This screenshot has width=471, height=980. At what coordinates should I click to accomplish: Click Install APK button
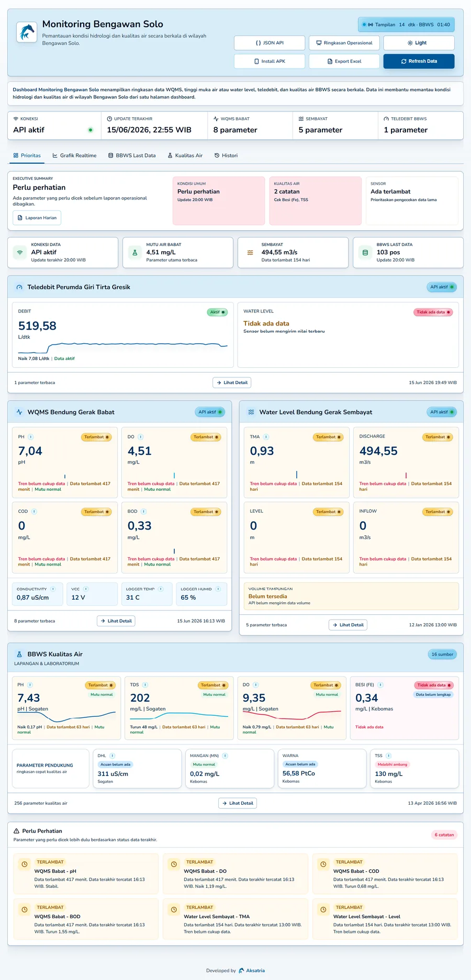[x=270, y=61]
